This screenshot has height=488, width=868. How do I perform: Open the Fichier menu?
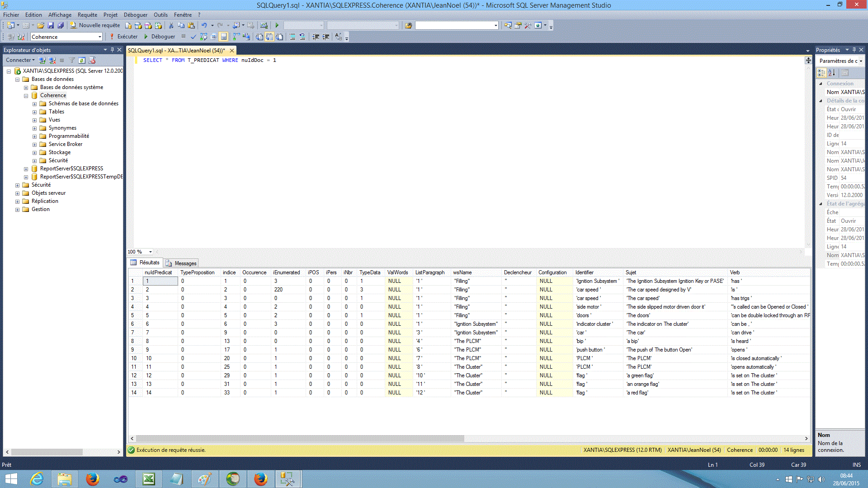[x=11, y=14]
